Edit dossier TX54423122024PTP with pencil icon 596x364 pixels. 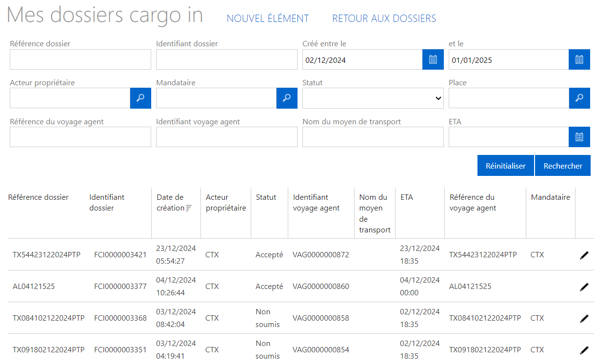pyautogui.click(x=584, y=255)
